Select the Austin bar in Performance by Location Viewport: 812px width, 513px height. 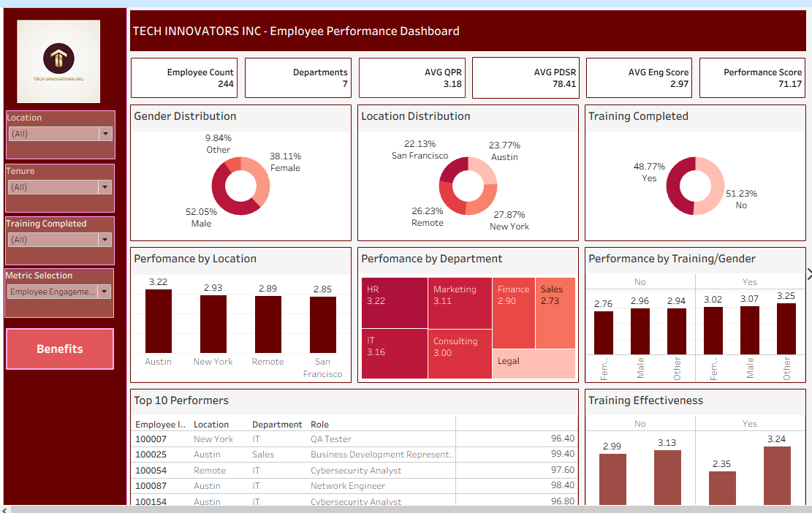[159, 321]
